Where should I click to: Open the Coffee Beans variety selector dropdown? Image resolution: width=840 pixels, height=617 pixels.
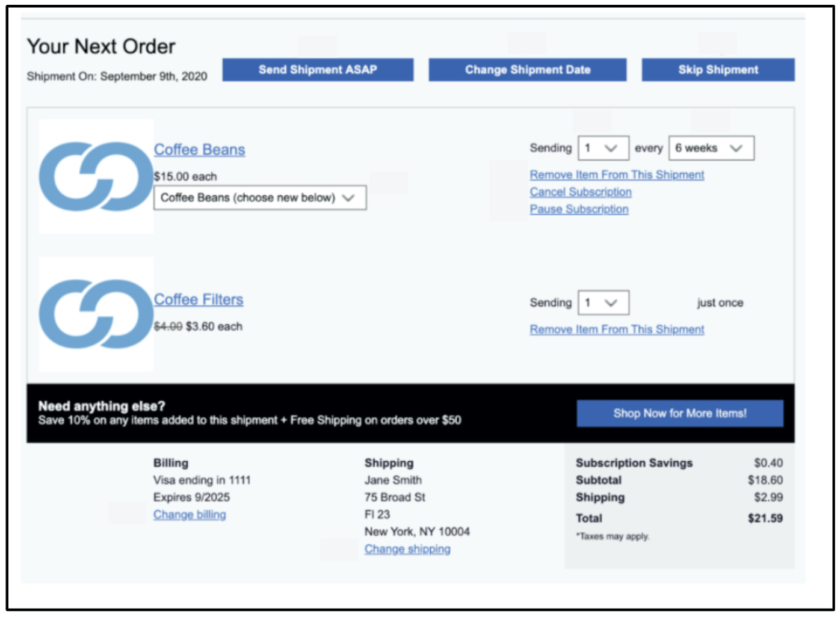[259, 198]
